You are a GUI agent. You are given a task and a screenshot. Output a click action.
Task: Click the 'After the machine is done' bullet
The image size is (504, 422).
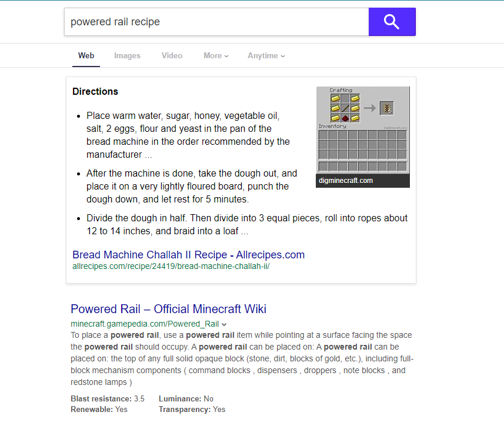pos(192,186)
